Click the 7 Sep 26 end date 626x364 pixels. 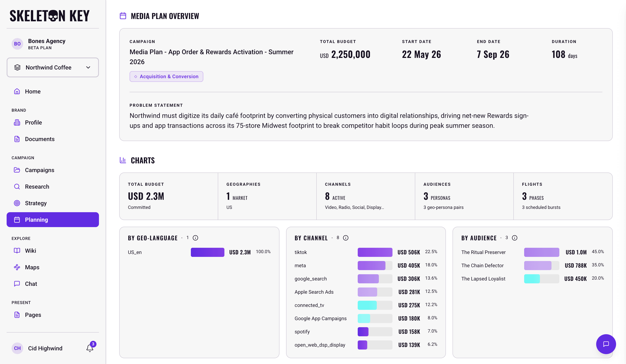coord(493,55)
